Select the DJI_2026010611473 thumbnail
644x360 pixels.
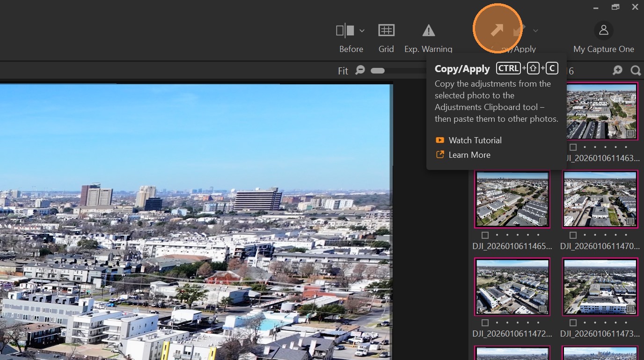point(600,287)
